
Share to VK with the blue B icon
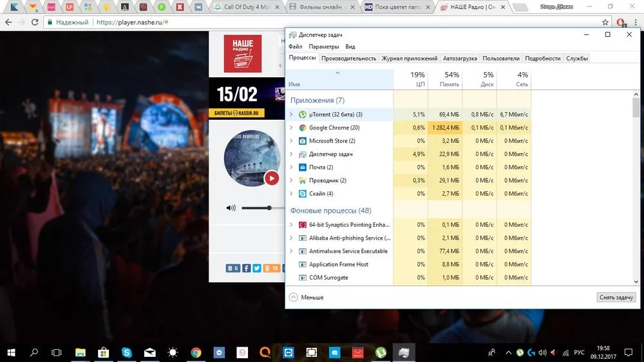[232, 269]
